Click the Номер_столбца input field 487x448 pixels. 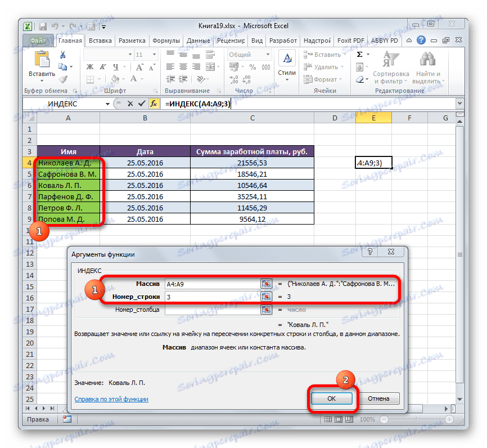coord(213,310)
